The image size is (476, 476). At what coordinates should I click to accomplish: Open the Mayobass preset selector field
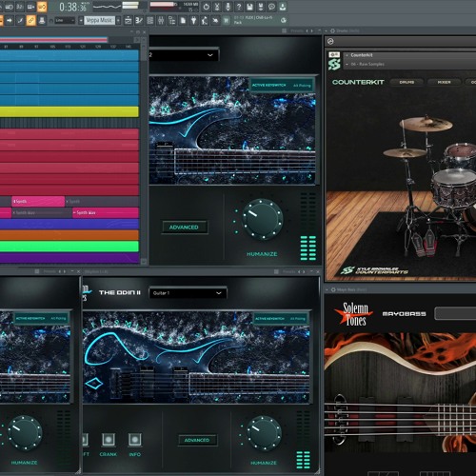click(455, 313)
